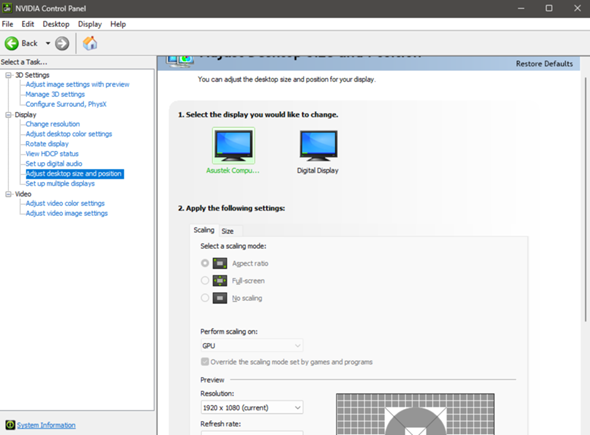Collapse the Display tree node
Viewport: 590px width, 435px height.
point(8,115)
